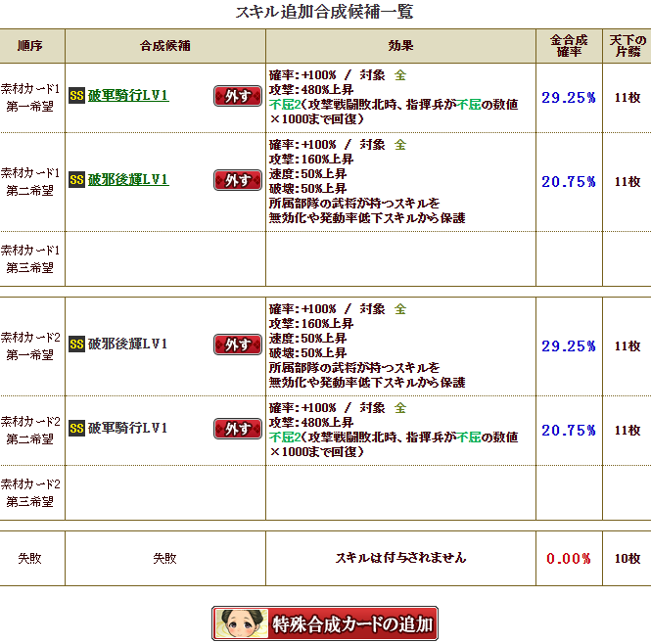
Task: Click SS rank badge in 素材カード1 第一希望
Action: coord(76,96)
